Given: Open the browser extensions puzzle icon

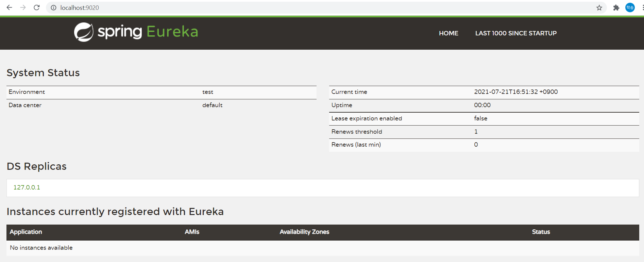Looking at the screenshot, I should tap(616, 8).
